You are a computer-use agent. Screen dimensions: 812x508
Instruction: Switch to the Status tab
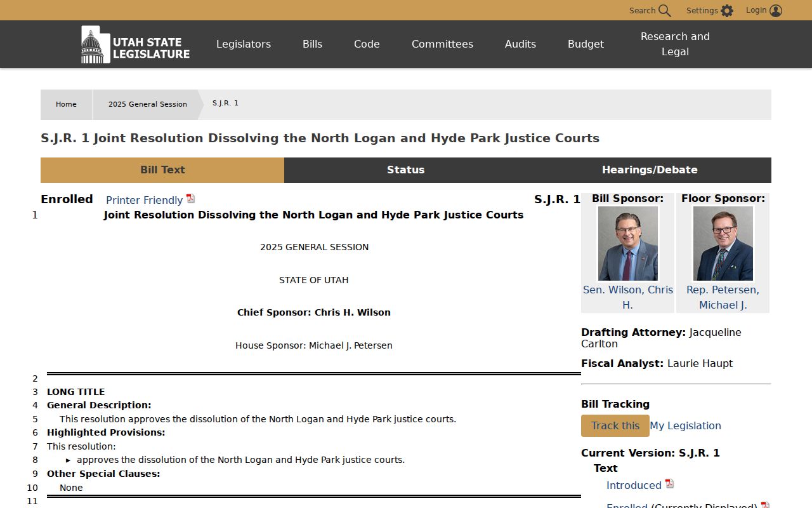coord(406,170)
